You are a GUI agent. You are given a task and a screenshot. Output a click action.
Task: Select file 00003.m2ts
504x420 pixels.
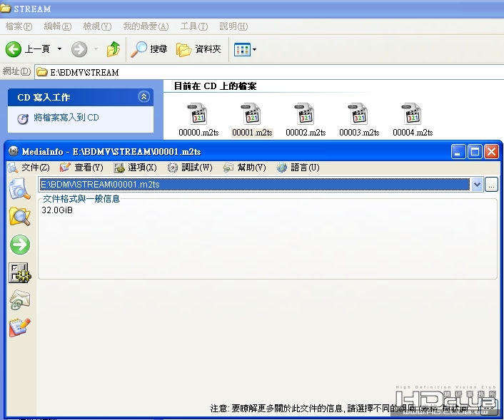(359, 120)
